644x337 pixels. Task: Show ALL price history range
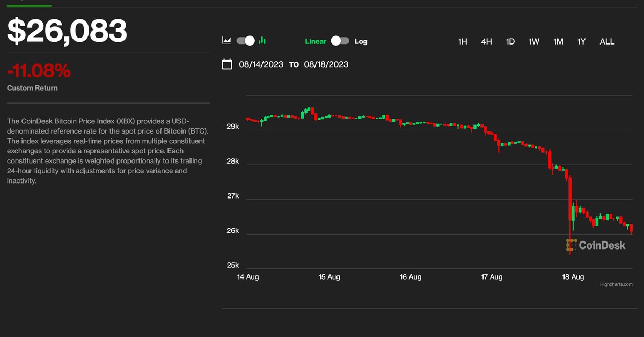coord(607,41)
